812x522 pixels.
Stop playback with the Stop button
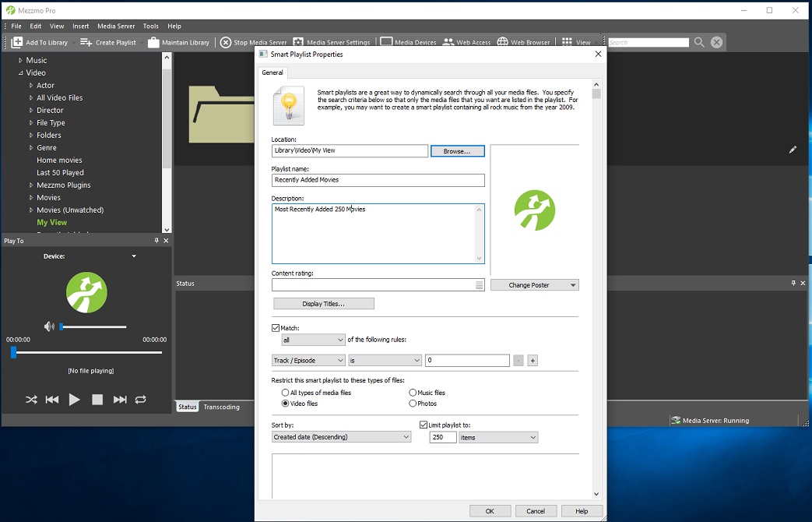[x=97, y=400]
